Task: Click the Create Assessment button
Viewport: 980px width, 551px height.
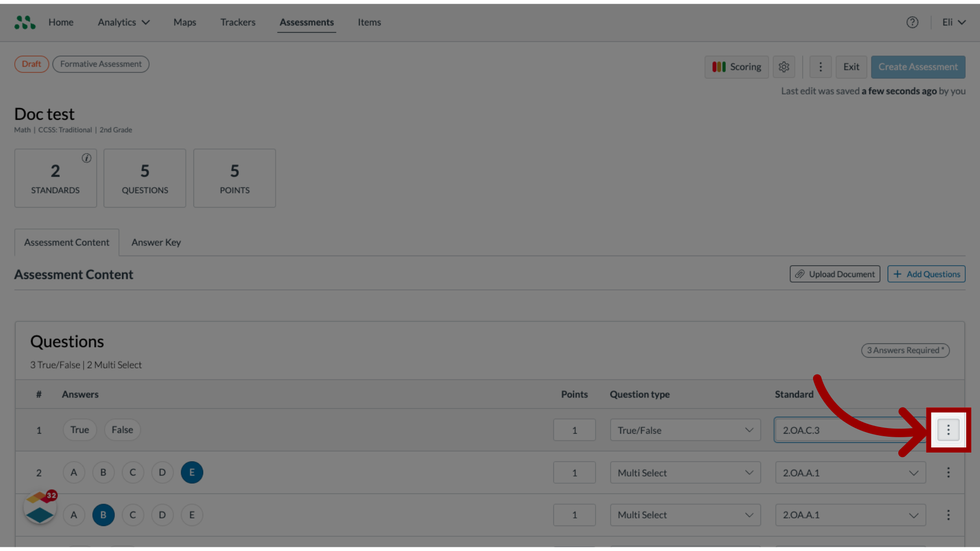Action: point(918,67)
